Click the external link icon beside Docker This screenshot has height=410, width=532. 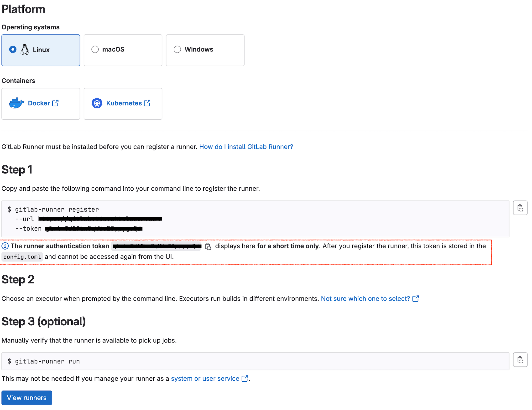[x=56, y=103]
